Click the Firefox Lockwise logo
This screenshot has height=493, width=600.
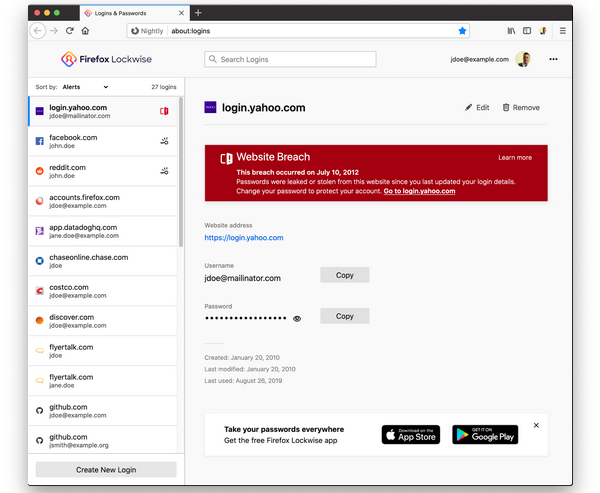click(x=106, y=59)
